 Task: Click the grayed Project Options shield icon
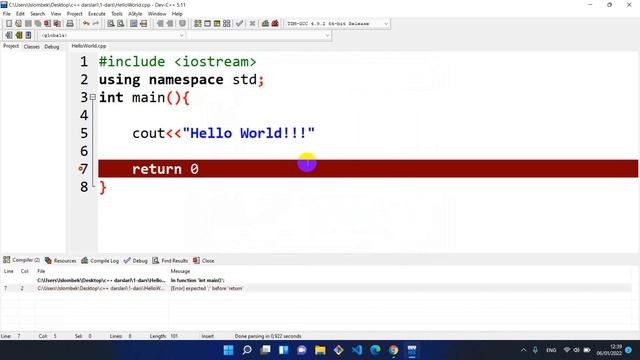tap(182, 24)
